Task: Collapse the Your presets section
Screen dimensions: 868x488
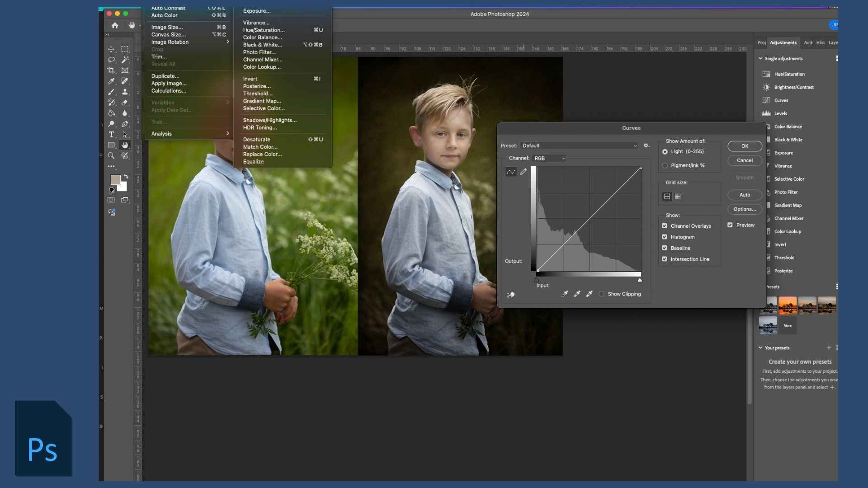Action: (760, 348)
